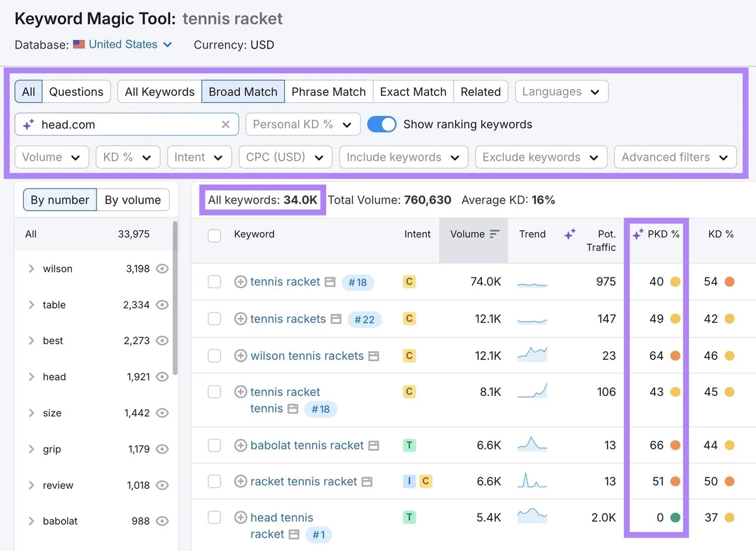Click United States flag icon
Screen dimensions: 756x551
(79, 44)
